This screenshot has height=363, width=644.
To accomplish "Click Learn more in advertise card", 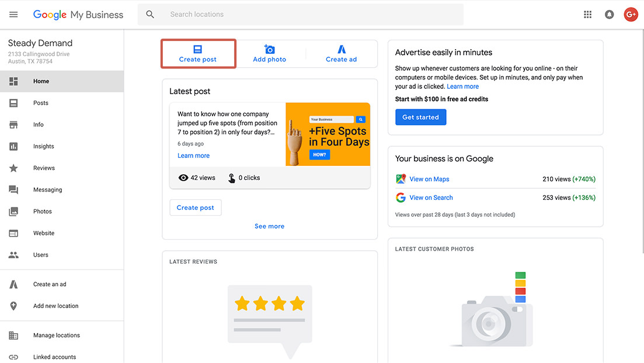I will [x=463, y=87].
